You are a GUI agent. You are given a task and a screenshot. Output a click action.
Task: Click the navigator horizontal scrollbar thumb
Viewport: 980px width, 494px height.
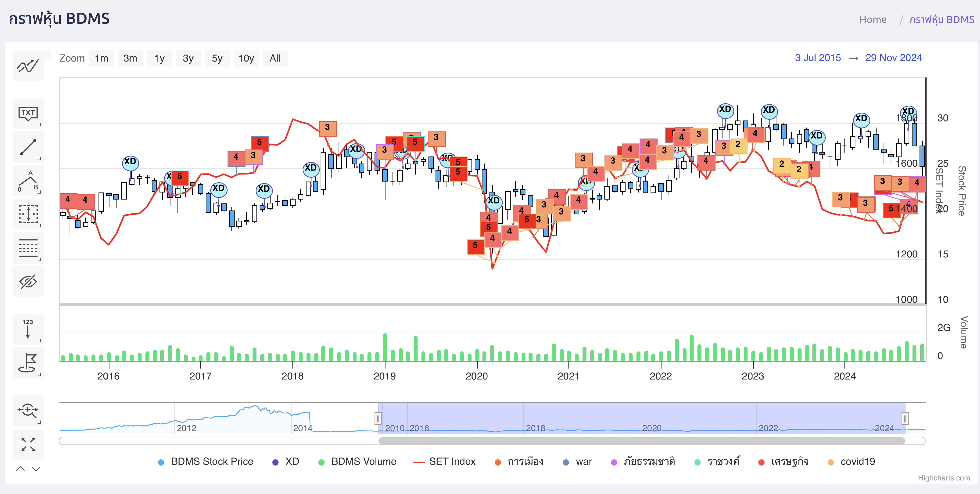[642, 441]
